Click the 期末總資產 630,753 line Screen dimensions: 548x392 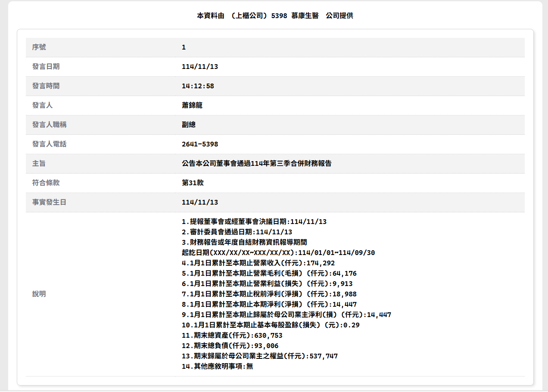pos(232,335)
